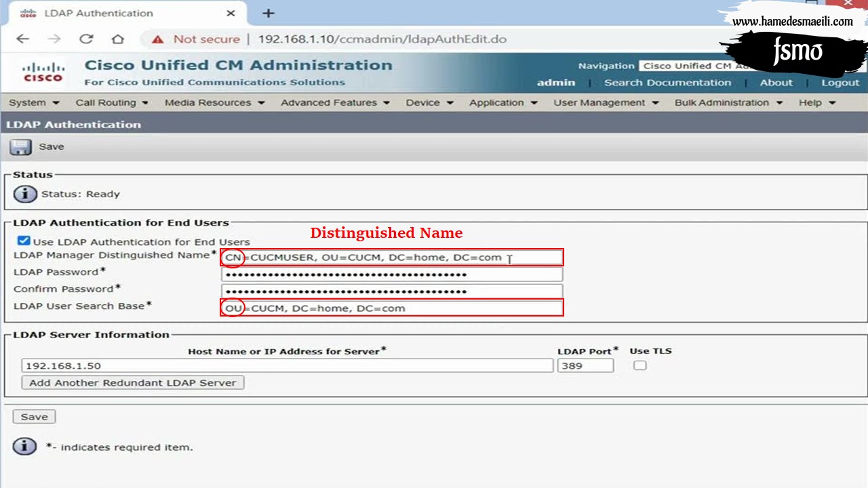Screen dimensions: 868x488
Task: Click the Status info icon
Action: [25, 194]
